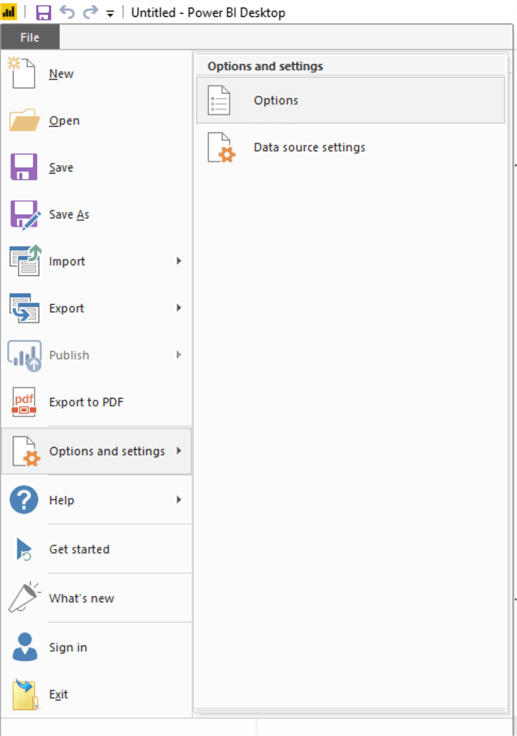Select the Export menu entry
This screenshot has width=517, height=736.
pyautogui.click(x=96, y=308)
